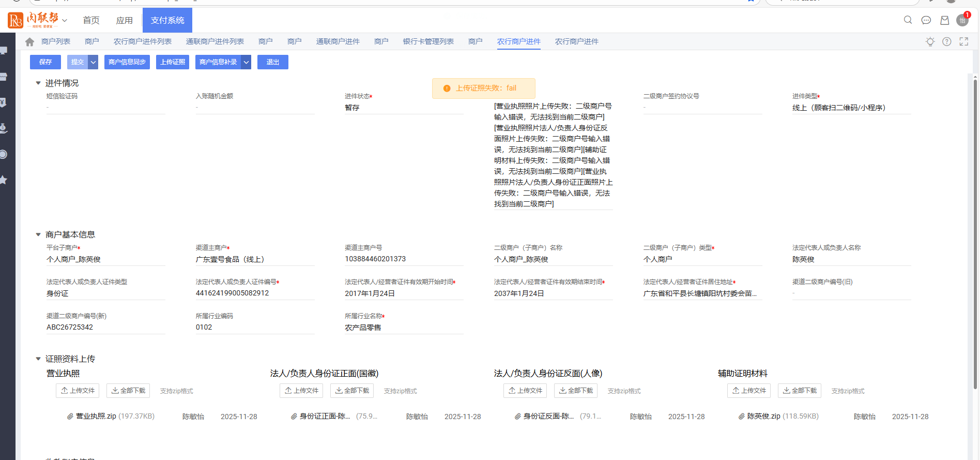Enter fullscreen with expand icon

[964, 42]
